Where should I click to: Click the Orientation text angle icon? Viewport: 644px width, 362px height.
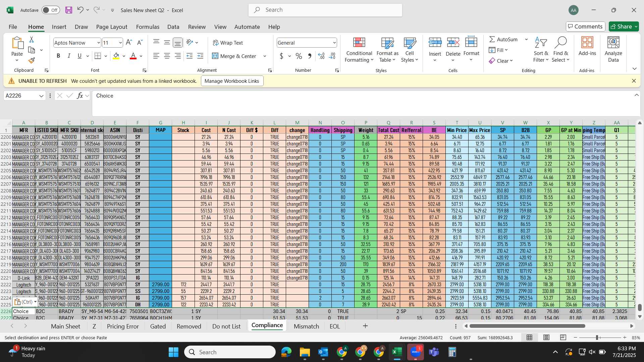[190, 43]
